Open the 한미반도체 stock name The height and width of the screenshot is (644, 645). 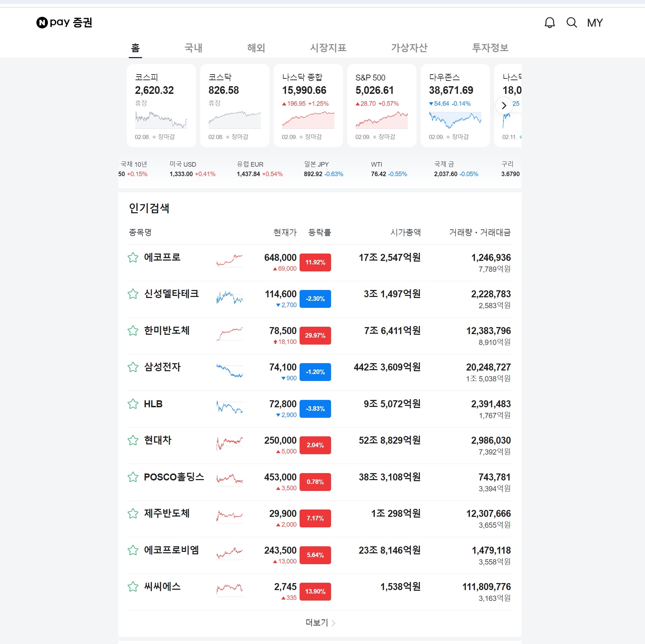click(167, 331)
